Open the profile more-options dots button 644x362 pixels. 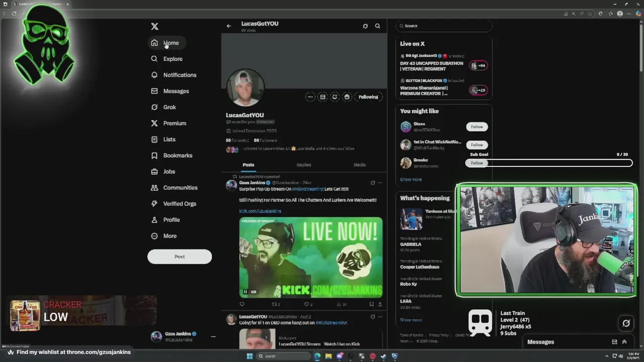(310, 97)
